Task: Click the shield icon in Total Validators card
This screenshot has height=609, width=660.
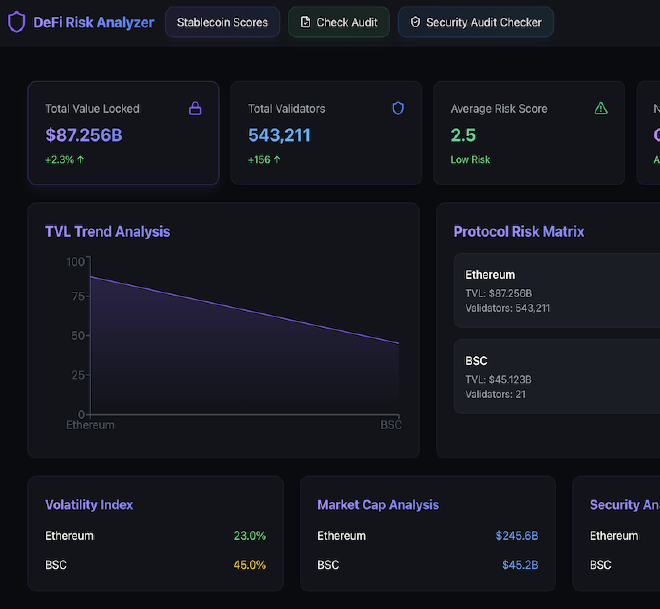Action: coord(398,109)
